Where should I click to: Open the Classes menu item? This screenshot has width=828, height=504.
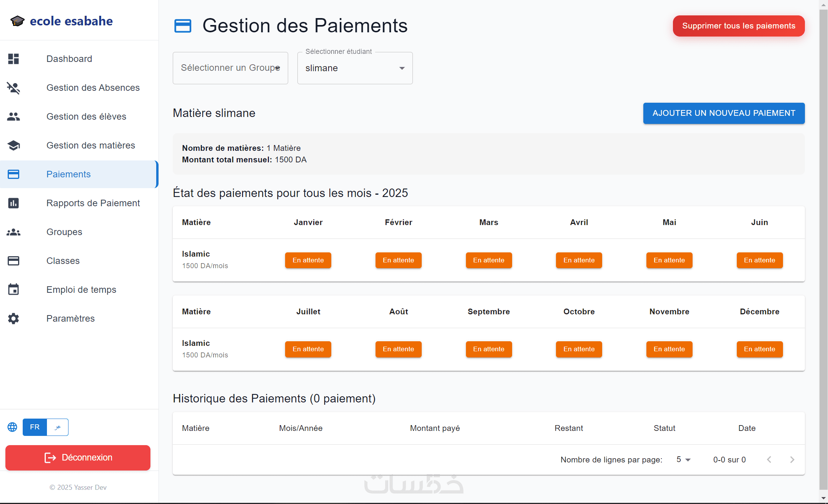tap(63, 261)
